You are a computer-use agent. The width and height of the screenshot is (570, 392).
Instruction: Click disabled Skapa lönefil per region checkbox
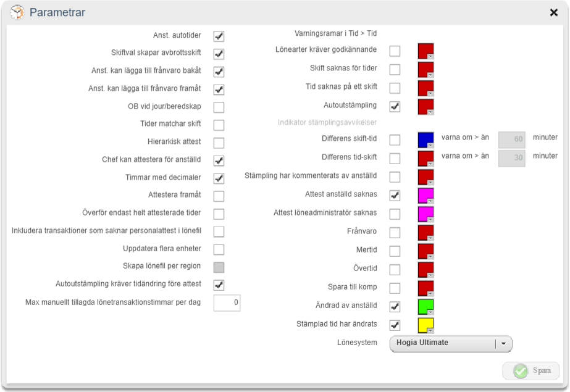(x=219, y=268)
